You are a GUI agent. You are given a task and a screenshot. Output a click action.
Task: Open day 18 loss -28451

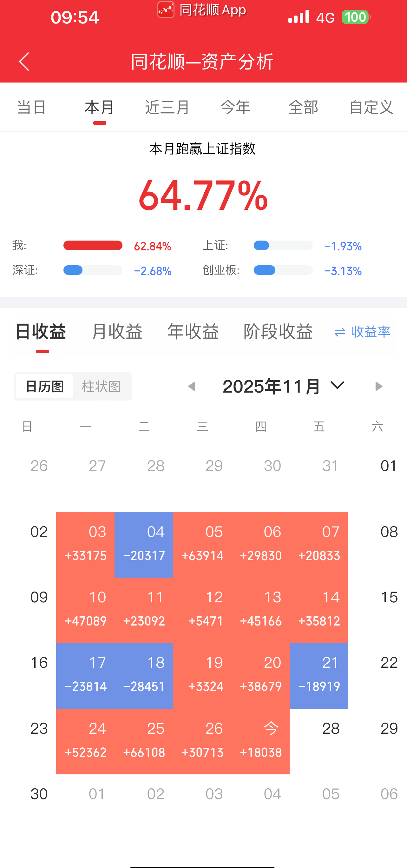[x=144, y=676]
